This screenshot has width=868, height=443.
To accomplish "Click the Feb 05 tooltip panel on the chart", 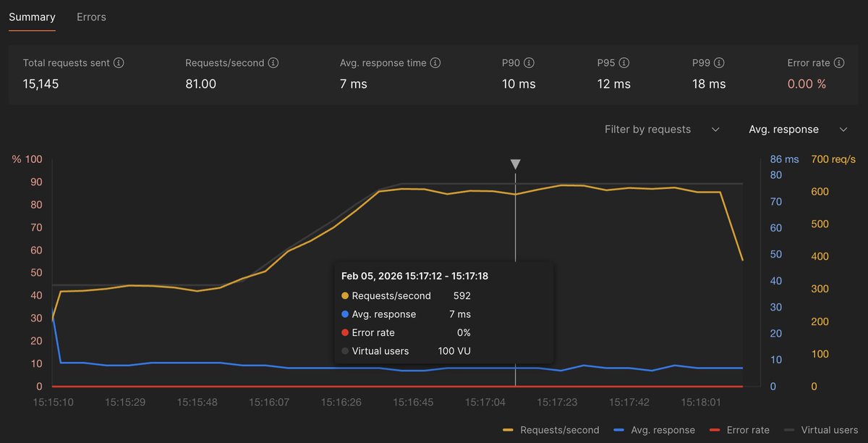I will point(441,311).
